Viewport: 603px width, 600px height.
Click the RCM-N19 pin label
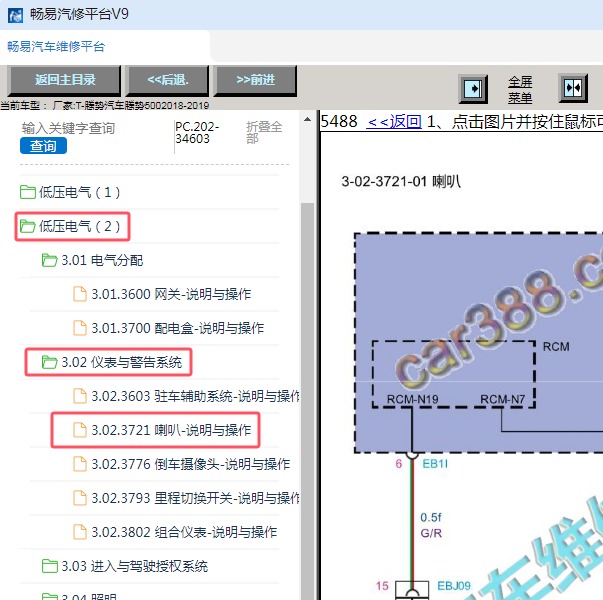point(413,399)
